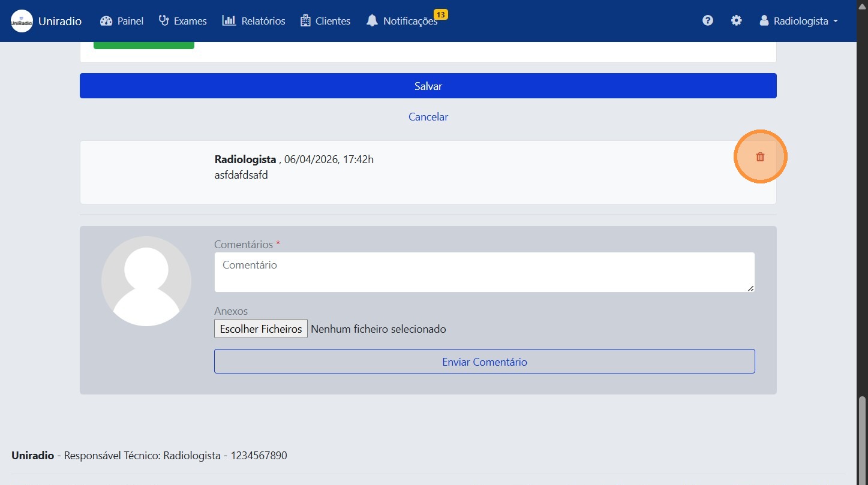The height and width of the screenshot is (485, 868).
Task: Click the Uniradio round logo
Action: tap(22, 21)
